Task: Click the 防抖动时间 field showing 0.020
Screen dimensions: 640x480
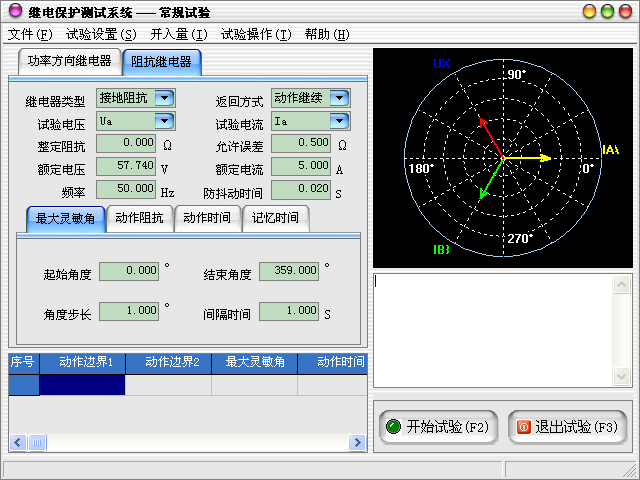Action: 301,189
